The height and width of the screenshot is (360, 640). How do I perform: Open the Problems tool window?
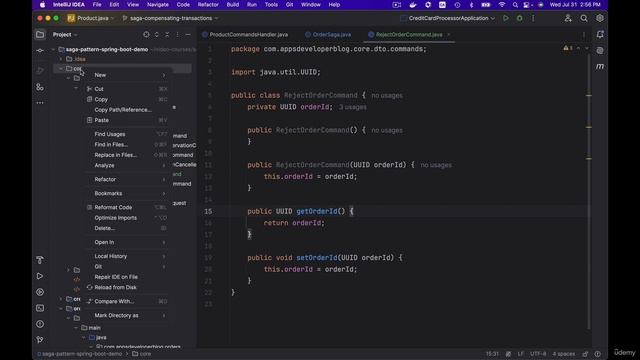40,324
